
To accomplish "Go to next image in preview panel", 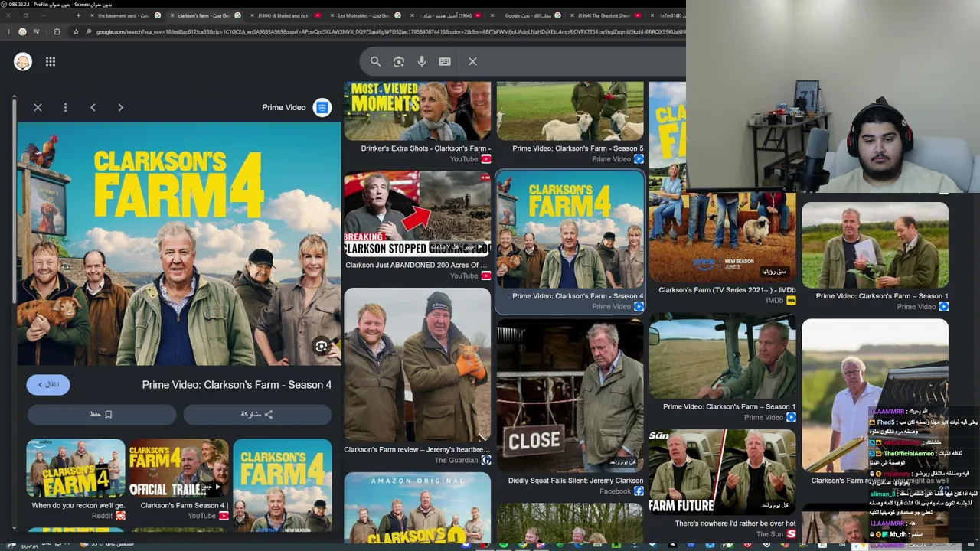I will coord(120,107).
